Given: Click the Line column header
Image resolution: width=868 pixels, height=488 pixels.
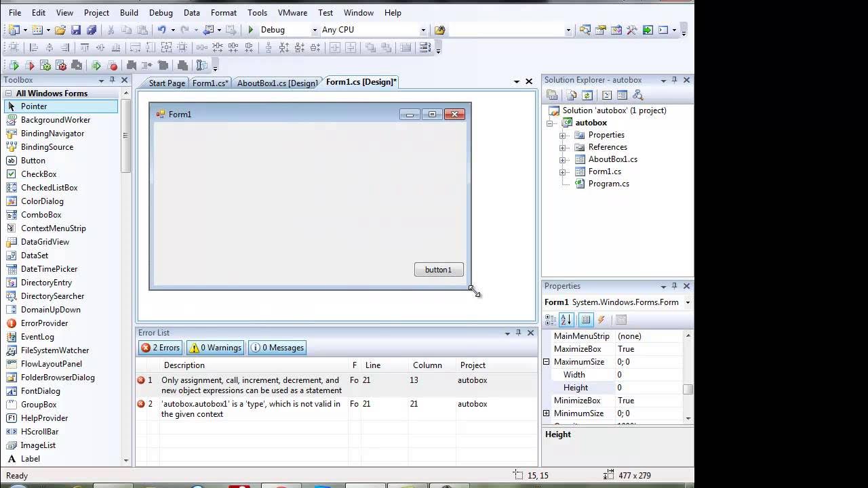Looking at the screenshot, I should click(384, 365).
